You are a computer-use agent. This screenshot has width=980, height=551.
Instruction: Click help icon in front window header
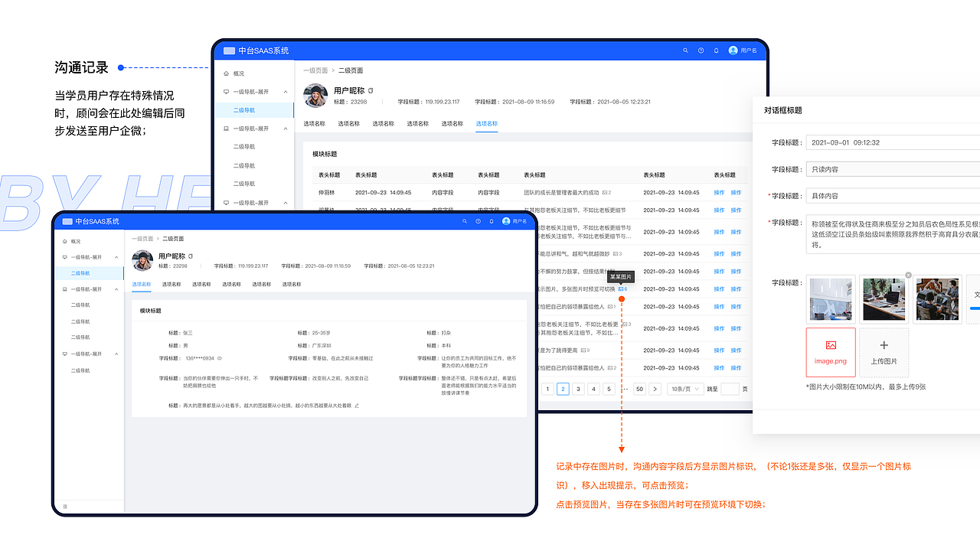pyautogui.click(x=478, y=221)
